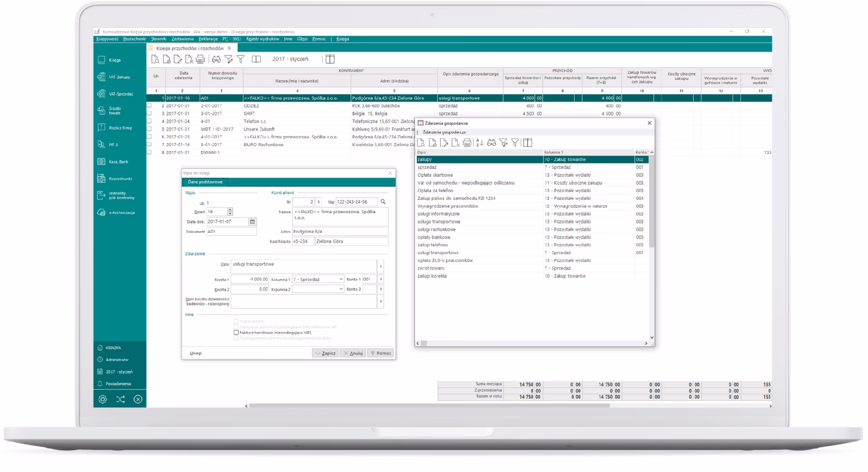Click the A-Z sort icon in Zdarzenia gospodarcze
The image size is (868, 472).
480,143
